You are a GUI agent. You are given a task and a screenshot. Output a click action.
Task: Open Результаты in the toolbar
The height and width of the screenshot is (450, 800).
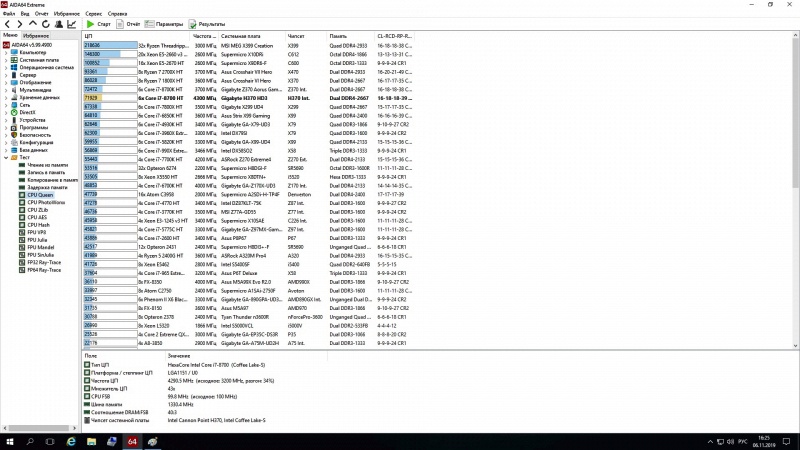click(207, 24)
